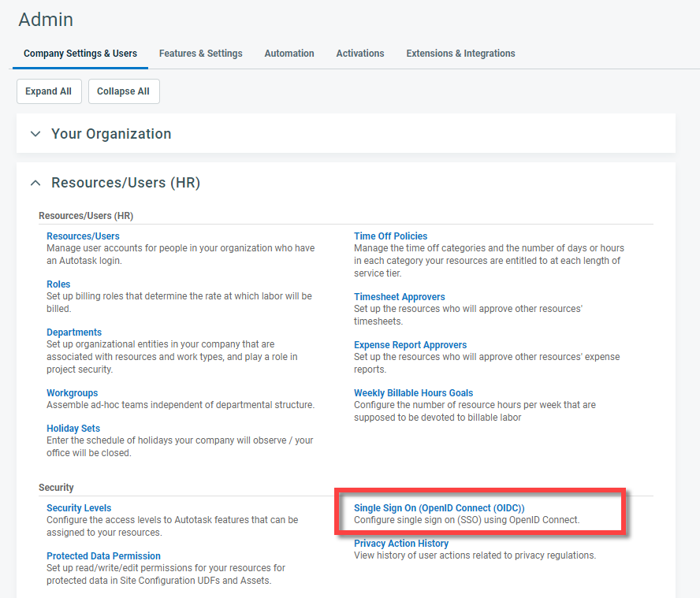Click the Expand All button
Image resolution: width=700 pixels, height=598 pixels.
pos(49,91)
